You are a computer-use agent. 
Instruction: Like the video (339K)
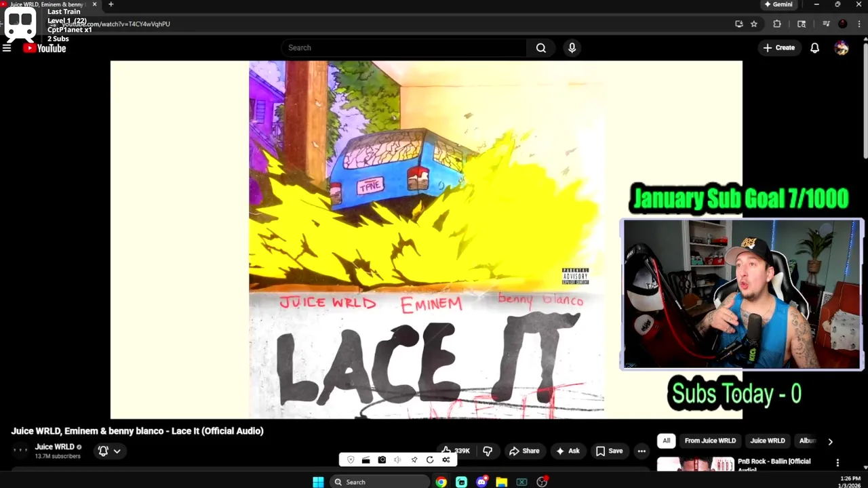[456, 451]
